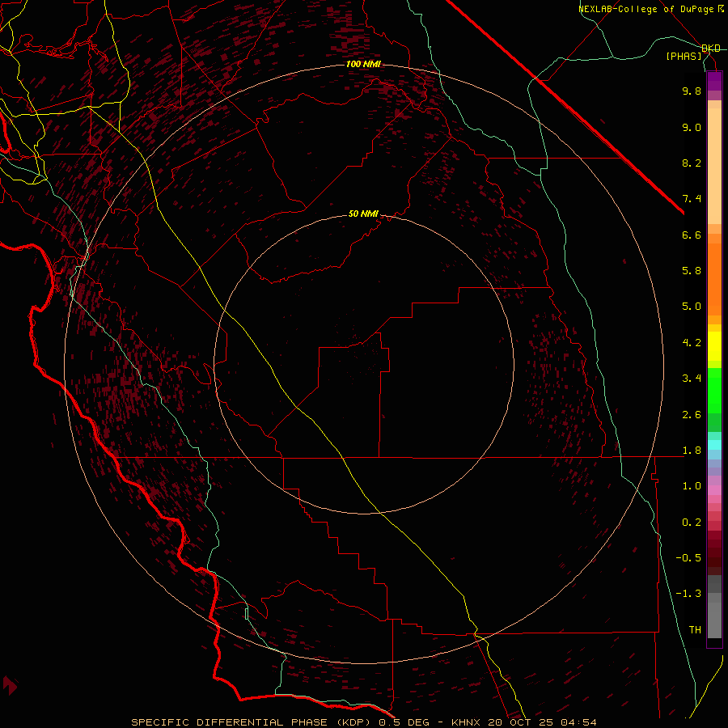Viewport: 728px width, 728px height.
Task: Click the -0.5 value on the color scale
Action: [x=688, y=558]
